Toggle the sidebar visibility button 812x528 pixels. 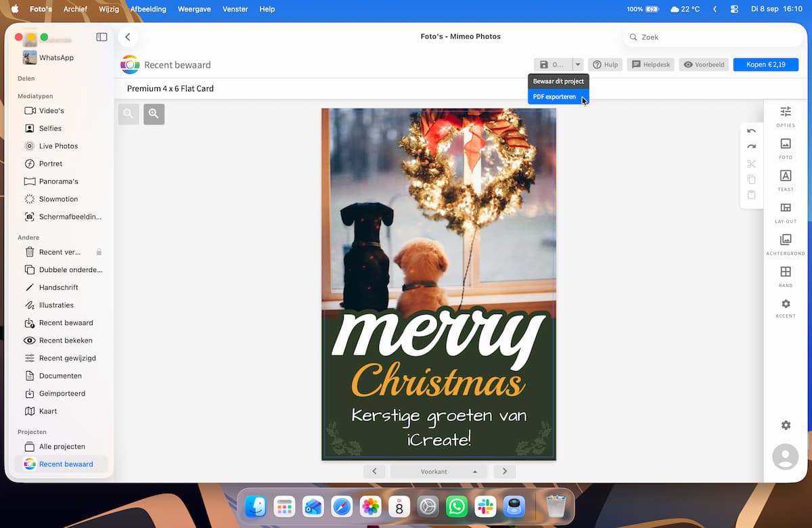[101, 37]
